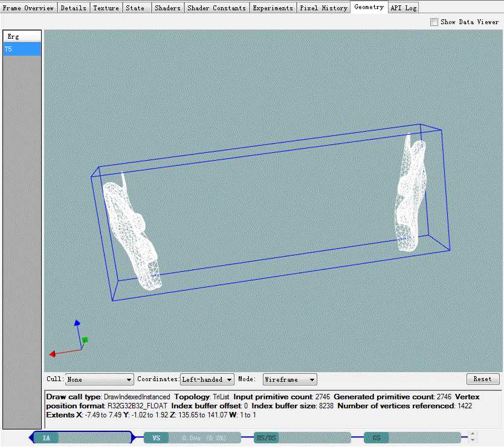Open the Shader Constants tab

click(x=216, y=8)
